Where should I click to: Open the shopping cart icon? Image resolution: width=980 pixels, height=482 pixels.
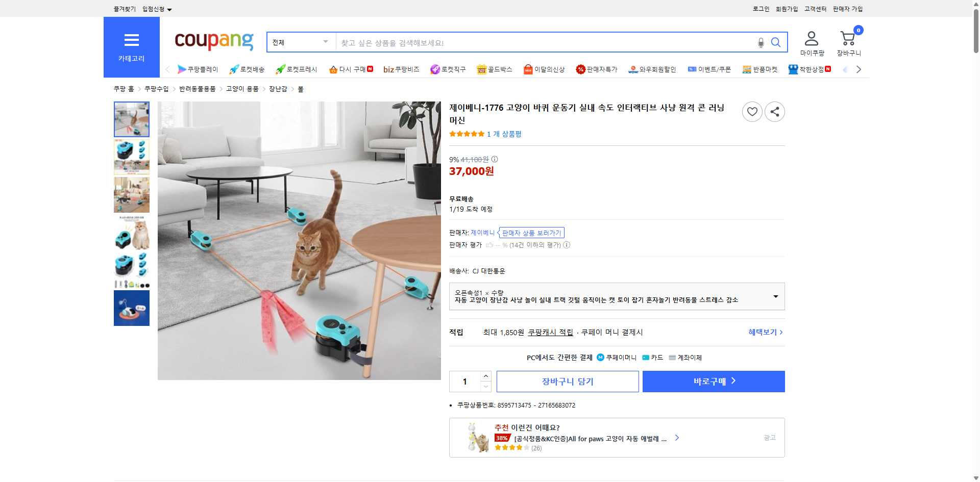pos(847,38)
